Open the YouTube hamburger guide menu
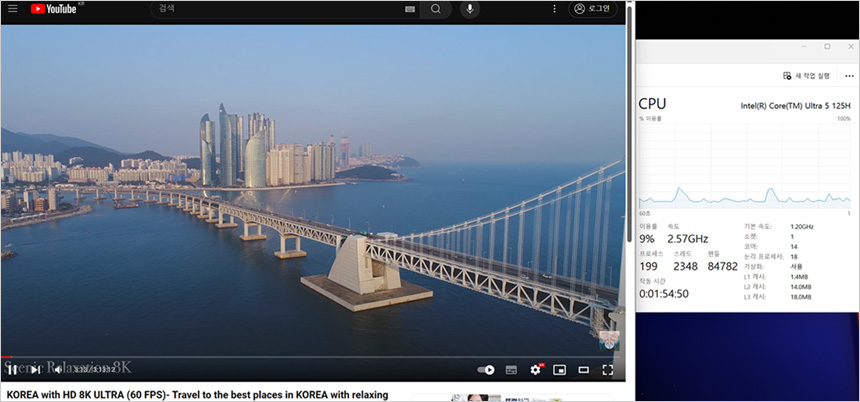 [x=12, y=9]
